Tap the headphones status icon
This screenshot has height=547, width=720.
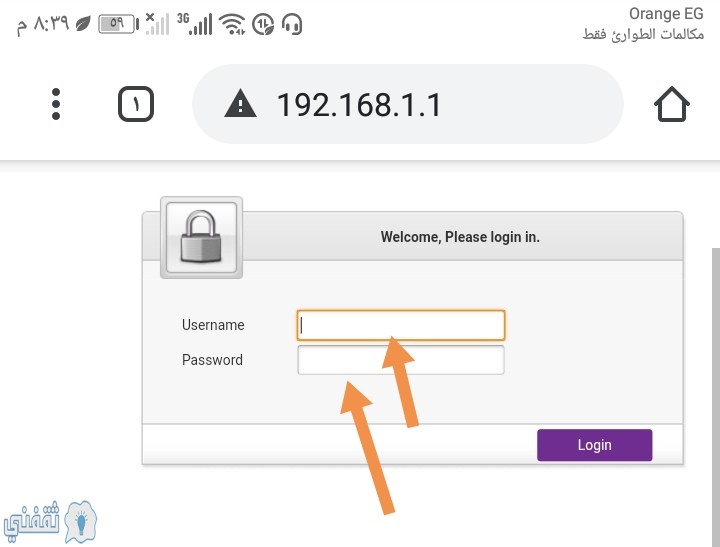tap(292, 24)
